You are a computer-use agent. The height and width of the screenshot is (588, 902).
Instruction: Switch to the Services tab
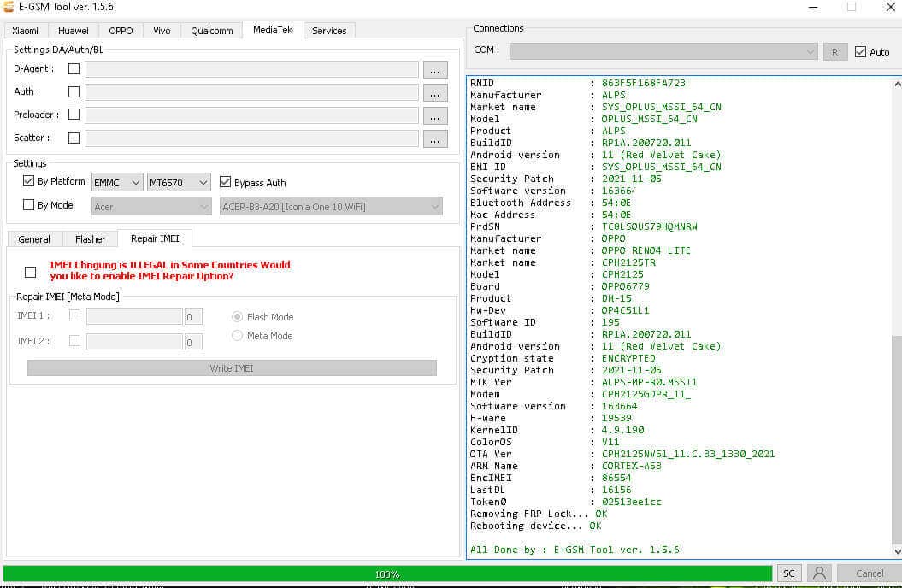coord(329,31)
